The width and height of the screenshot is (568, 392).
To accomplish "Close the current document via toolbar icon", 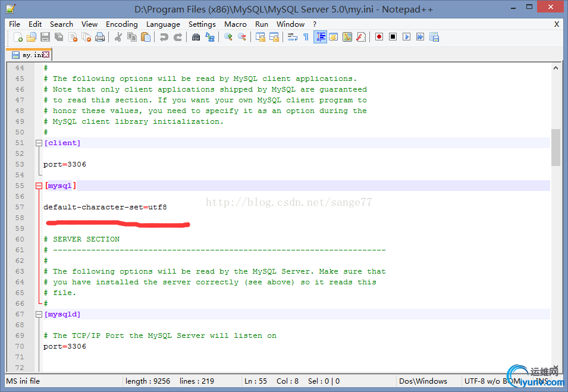I will (x=73, y=37).
